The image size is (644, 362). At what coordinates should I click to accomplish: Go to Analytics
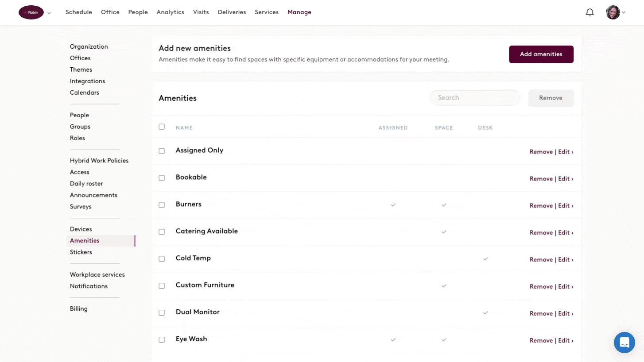[x=170, y=12]
